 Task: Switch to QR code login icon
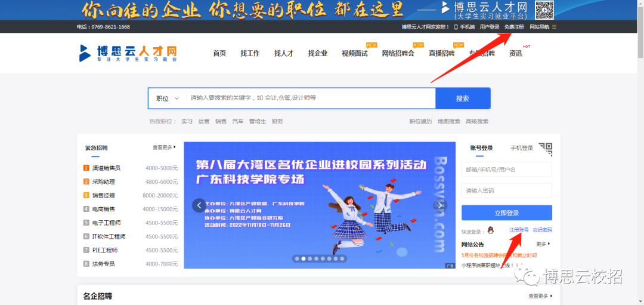546,150
